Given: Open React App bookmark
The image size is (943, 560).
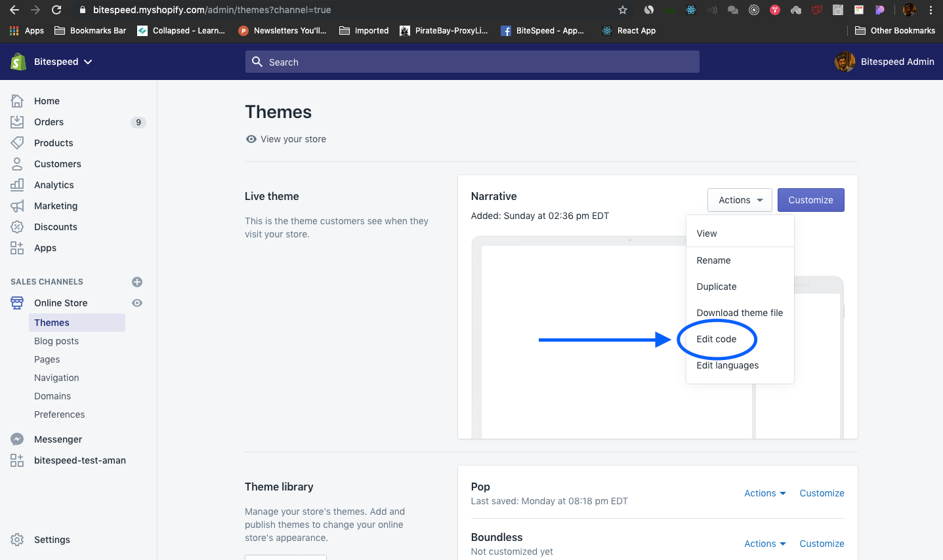Looking at the screenshot, I should (x=629, y=31).
